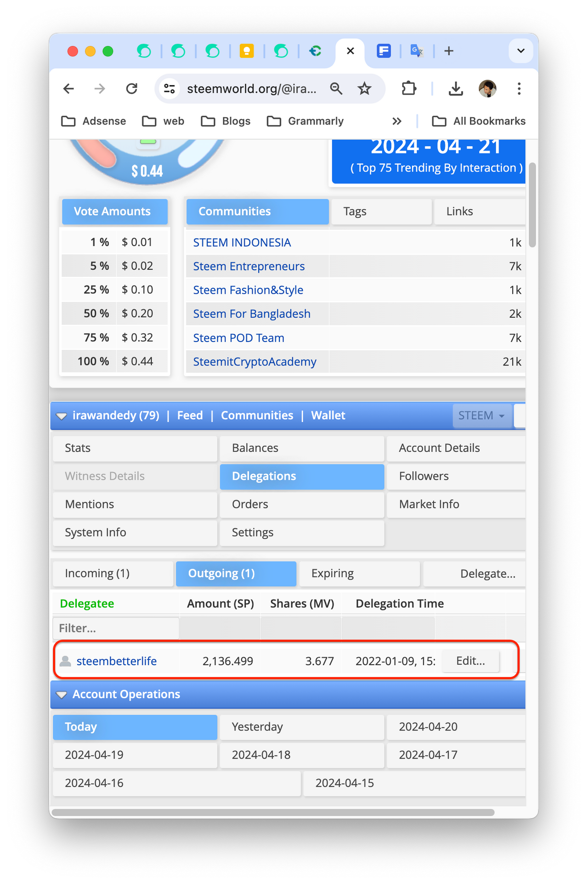Click the Delegate... button

point(475,574)
